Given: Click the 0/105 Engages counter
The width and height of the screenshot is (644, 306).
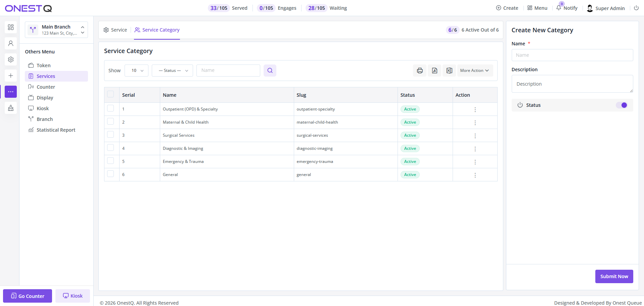Looking at the screenshot, I should [x=277, y=8].
